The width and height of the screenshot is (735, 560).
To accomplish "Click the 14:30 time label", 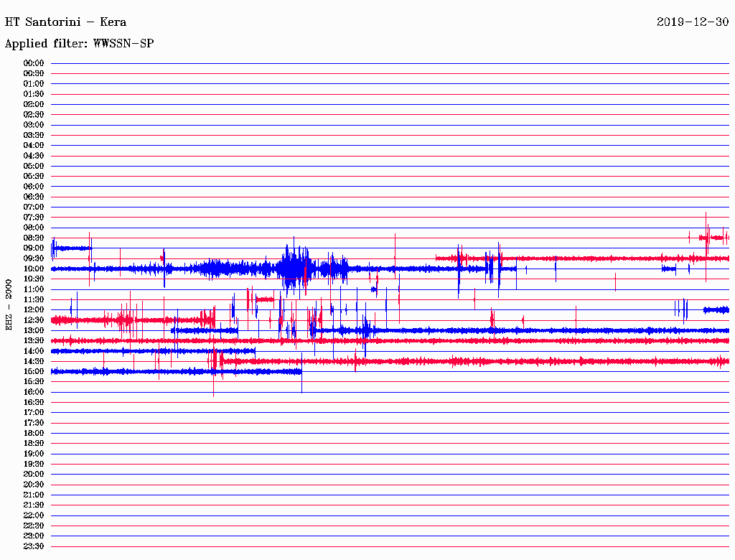I will (x=34, y=361).
